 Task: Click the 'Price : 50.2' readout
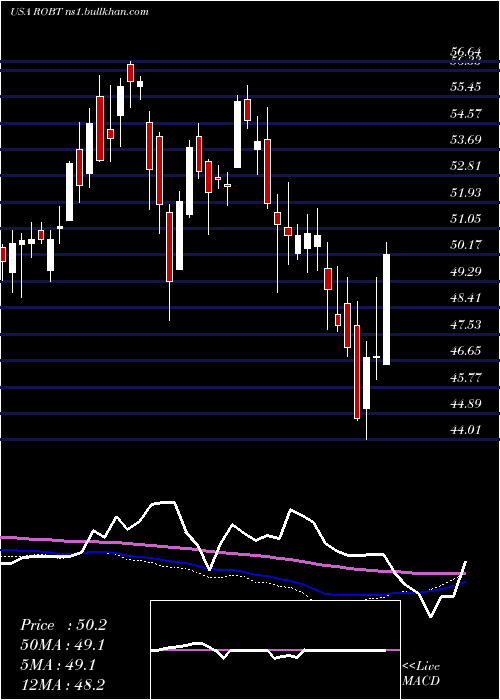pos(63,625)
